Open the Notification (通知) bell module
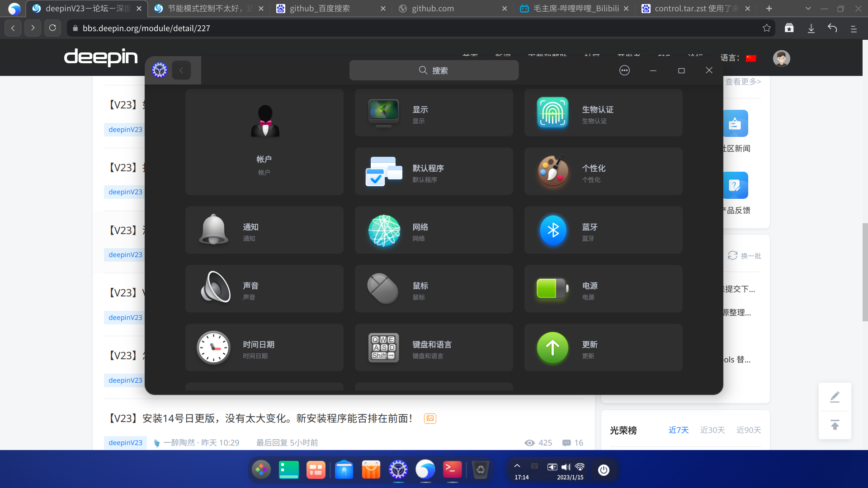Viewport: 868px width, 488px height. pyautogui.click(x=264, y=230)
